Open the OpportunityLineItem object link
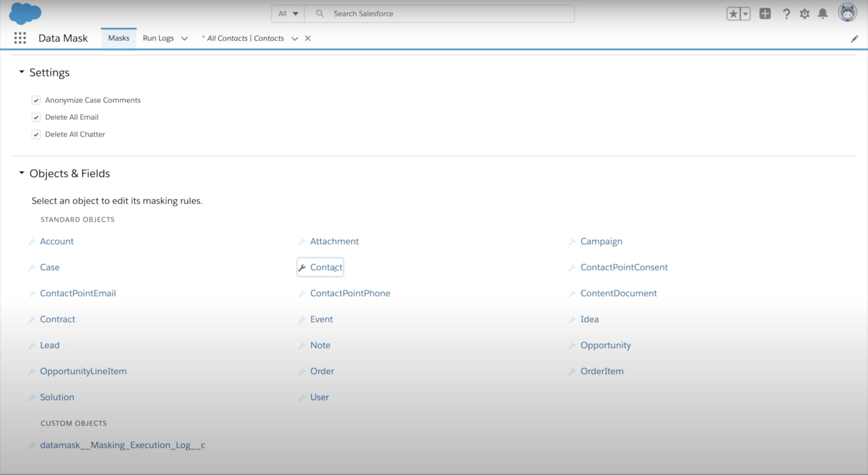This screenshot has width=868, height=475. click(83, 371)
